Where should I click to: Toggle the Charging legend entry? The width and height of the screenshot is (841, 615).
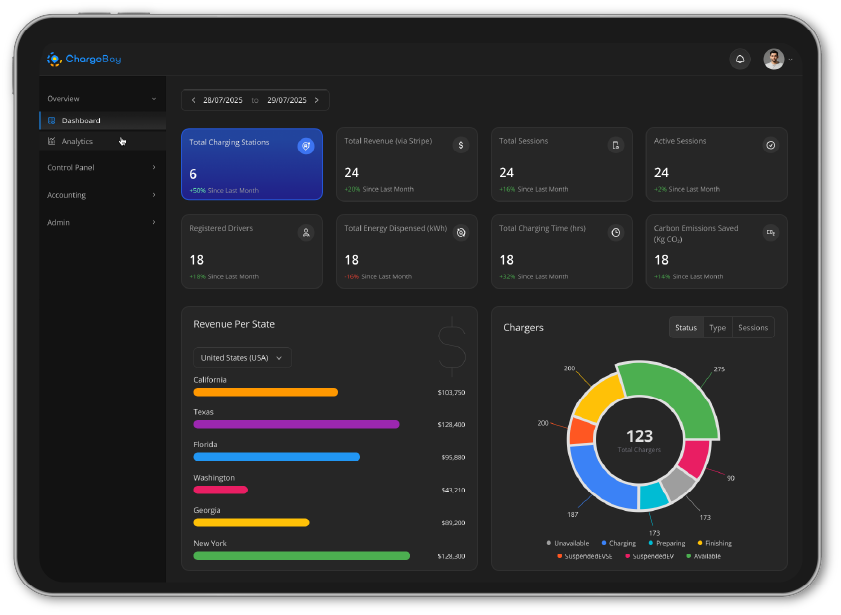[617, 543]
